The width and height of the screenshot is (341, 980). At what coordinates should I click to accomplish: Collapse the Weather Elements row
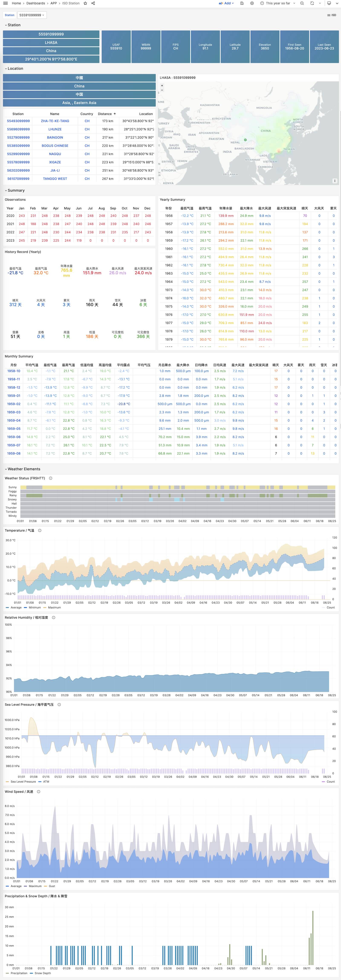pyautogui.click(x=24, y=469)
